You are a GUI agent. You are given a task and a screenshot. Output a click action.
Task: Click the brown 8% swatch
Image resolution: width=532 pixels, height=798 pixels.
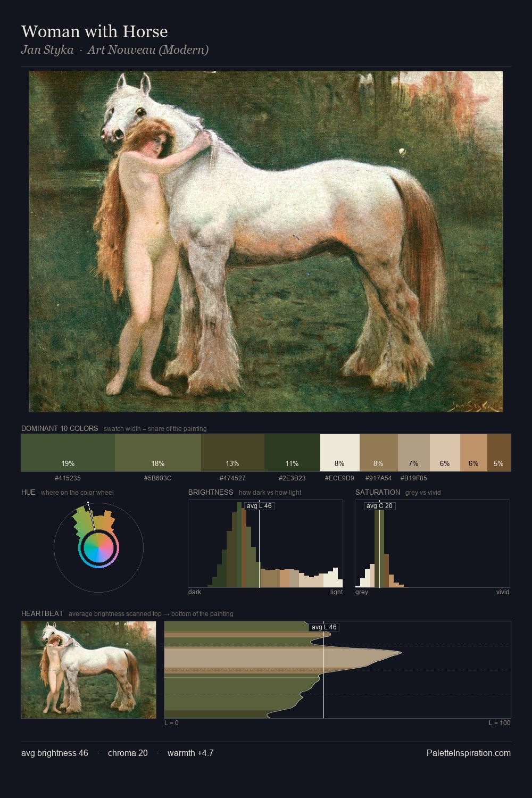pyautogui.click(x=378, y=453)
